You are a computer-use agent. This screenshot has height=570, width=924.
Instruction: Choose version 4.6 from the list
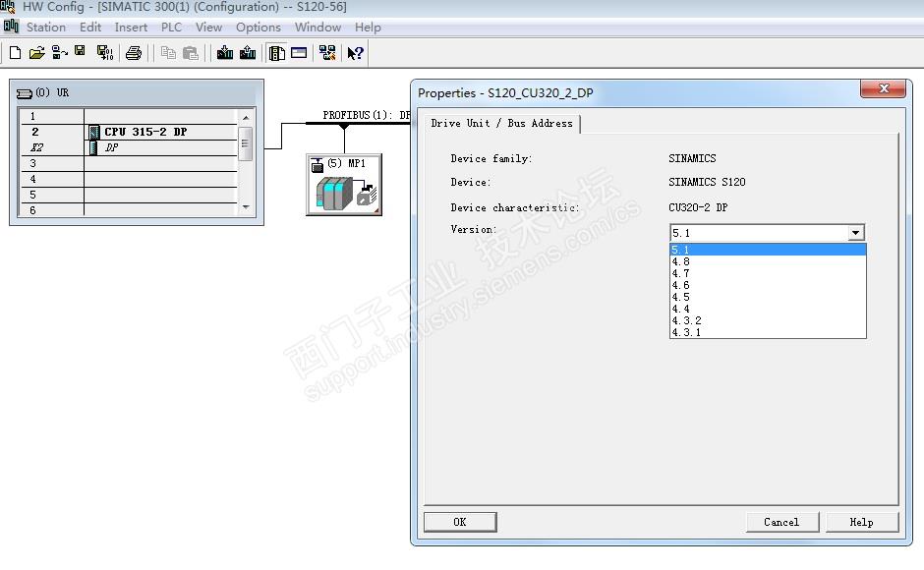(x=768, y=285)
